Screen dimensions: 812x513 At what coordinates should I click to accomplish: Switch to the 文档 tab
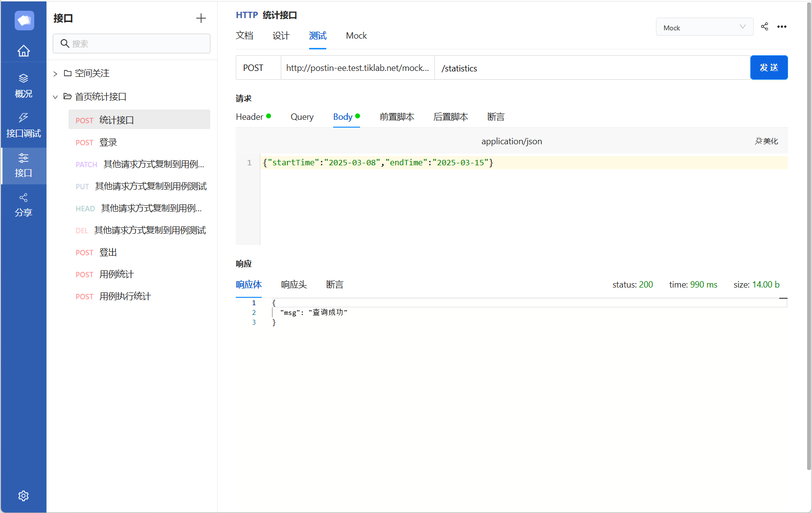click(245, 36)
